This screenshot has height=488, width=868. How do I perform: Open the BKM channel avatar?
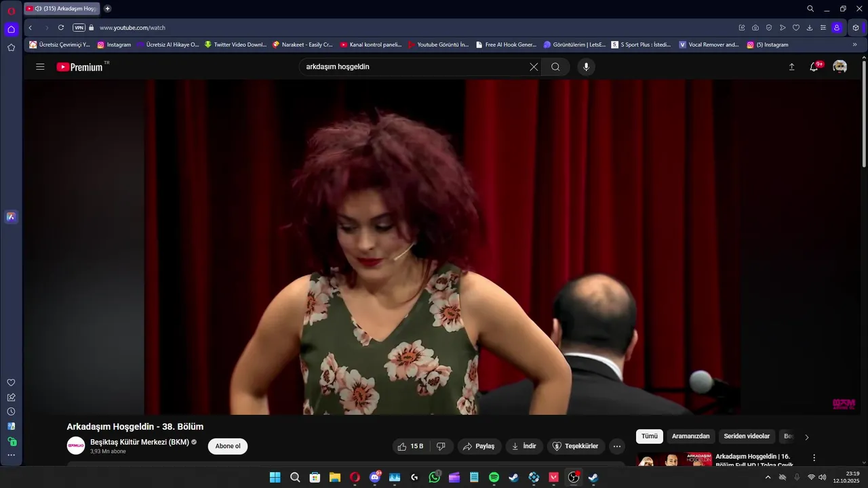click(76, 445)
